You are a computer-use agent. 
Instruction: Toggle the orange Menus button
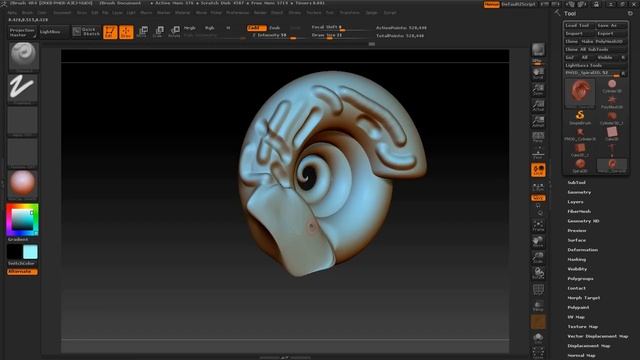[x=492, y=4]
